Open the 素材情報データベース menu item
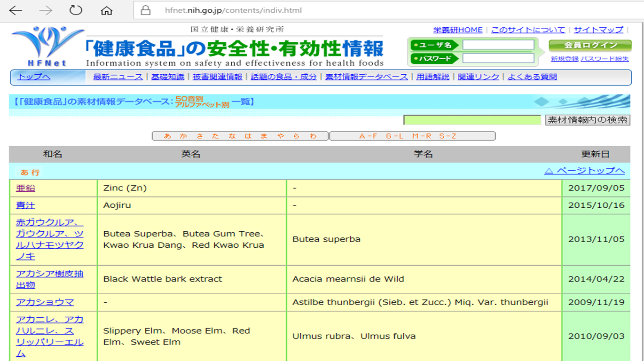The height and width of the screenshot is (361, 644). coord(366,77)
